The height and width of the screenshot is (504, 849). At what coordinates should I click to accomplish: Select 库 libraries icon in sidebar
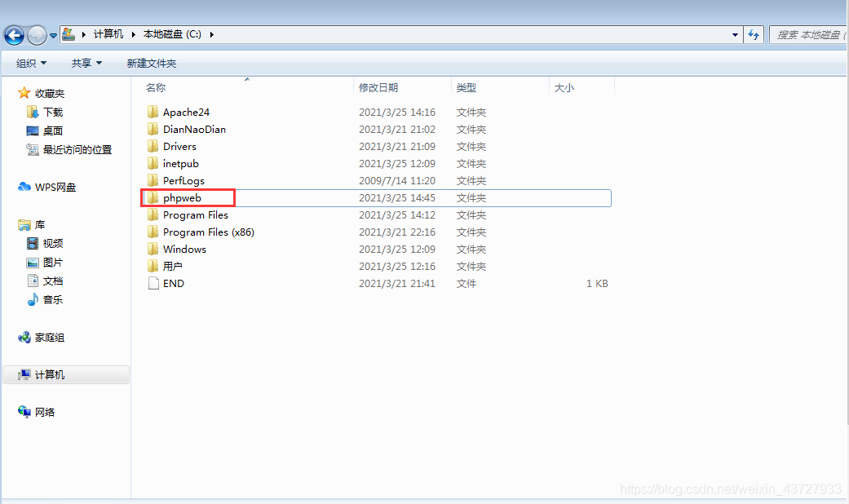pos(24,224)
